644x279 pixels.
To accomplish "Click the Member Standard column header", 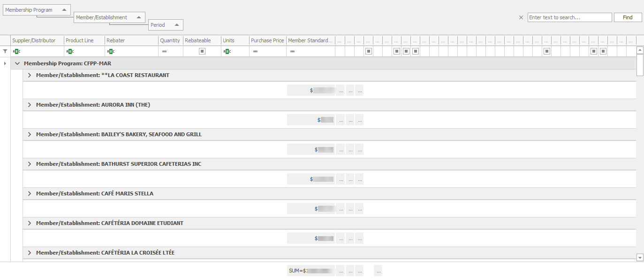I will point(310,40).
